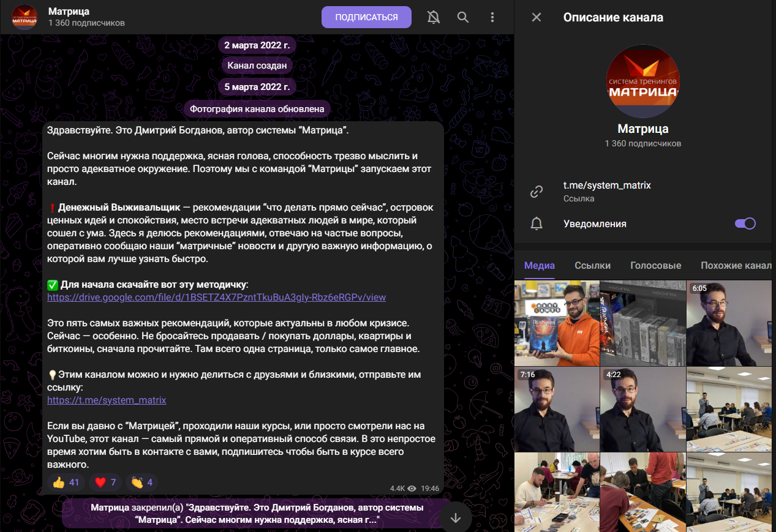React with the red heart emoji
776x532 pixels.
(106, 482)
